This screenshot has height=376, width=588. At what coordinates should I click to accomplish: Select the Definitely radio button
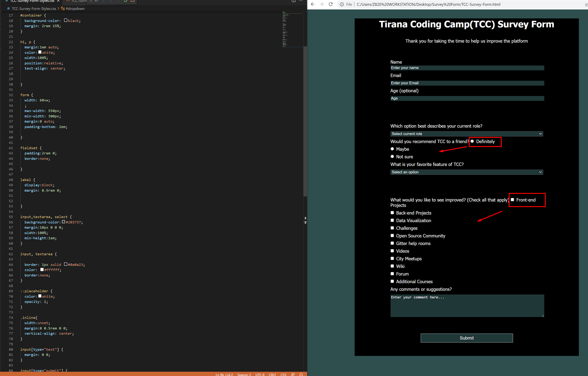tap(472, 141)
